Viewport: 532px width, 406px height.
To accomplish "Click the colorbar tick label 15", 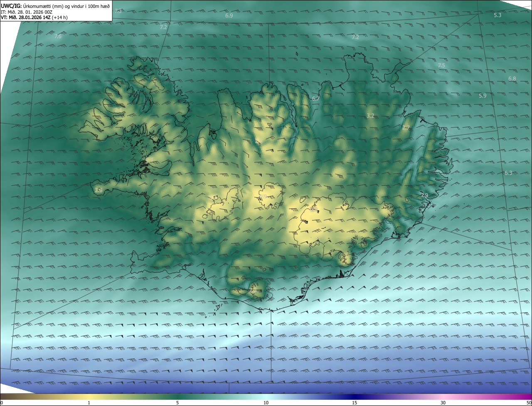I will tap(355, 403).
